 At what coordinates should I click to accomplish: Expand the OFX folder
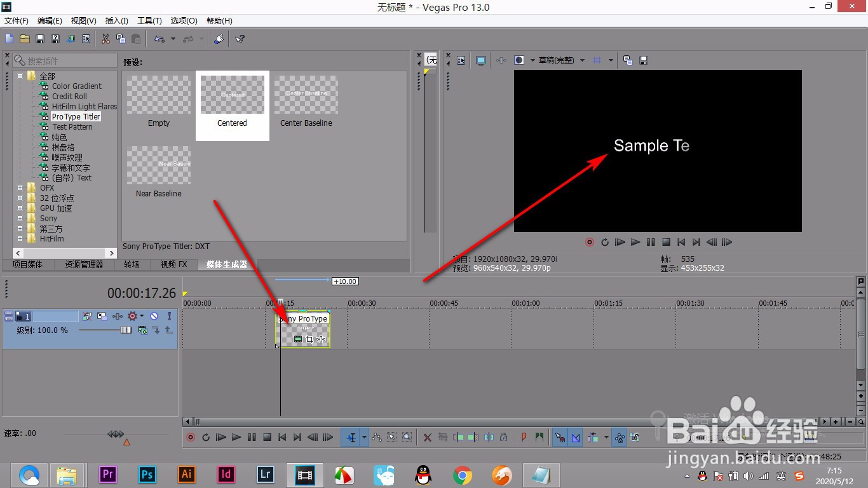20,188
